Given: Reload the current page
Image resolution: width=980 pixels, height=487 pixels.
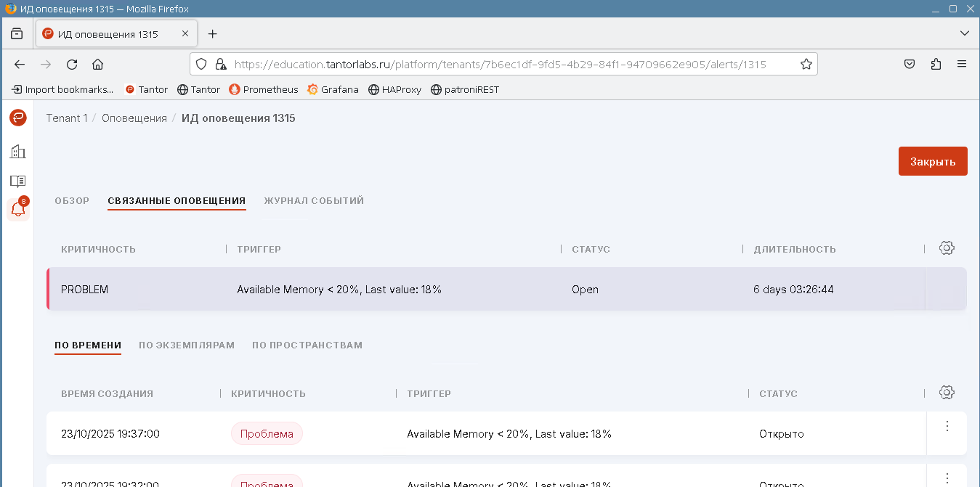Looking at the screenshot, I should click(72, 64).
